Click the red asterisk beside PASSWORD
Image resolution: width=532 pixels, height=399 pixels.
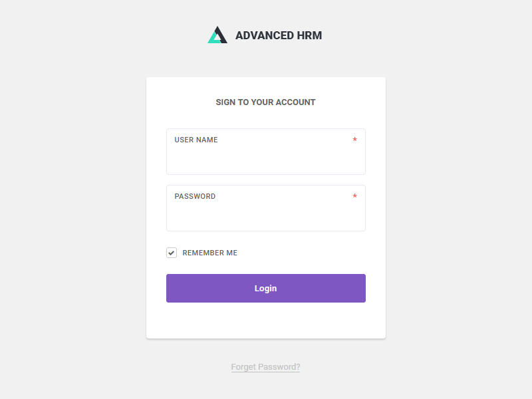click(354, 196)
